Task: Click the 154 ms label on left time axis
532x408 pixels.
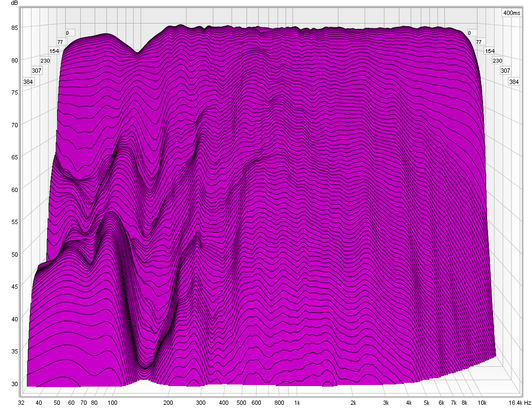Action: (54, 51)
